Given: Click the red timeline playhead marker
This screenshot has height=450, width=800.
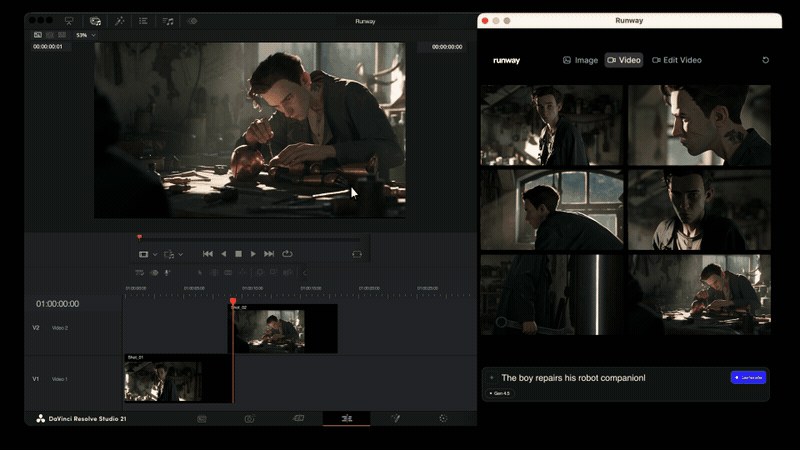Looking at the screenshot, I should [x=233, y=302].
